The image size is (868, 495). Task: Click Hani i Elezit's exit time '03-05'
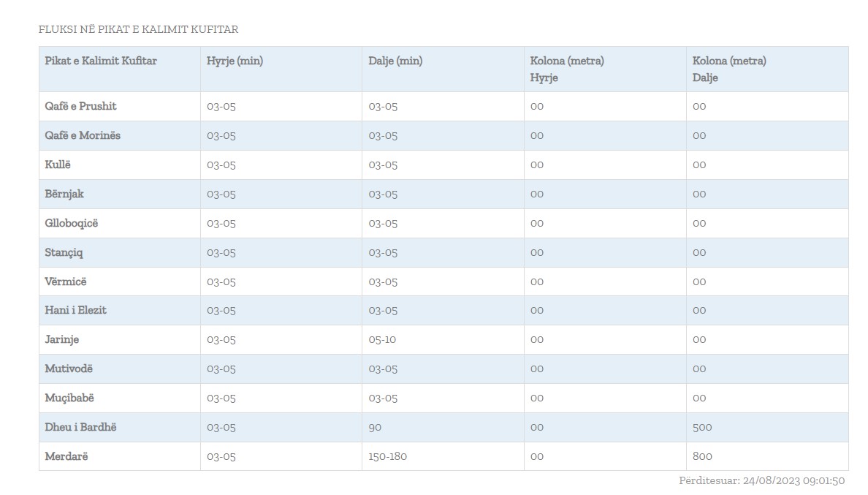[383, 311]
